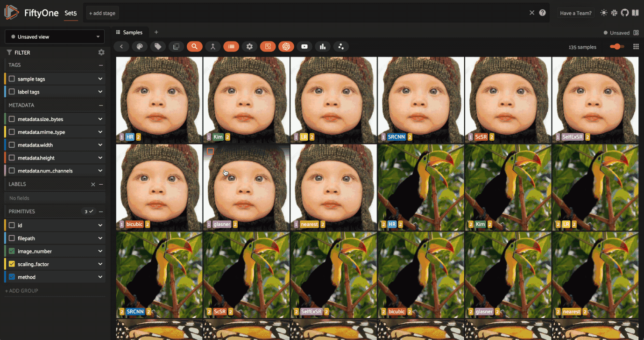The width and height of the screenshot is (644, 340).
Task: Select the hovered glasner baby image checkbox
Action: pos(210,152)
